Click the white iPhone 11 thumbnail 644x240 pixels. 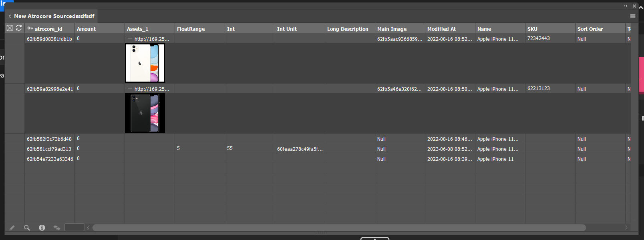(145, 63)
